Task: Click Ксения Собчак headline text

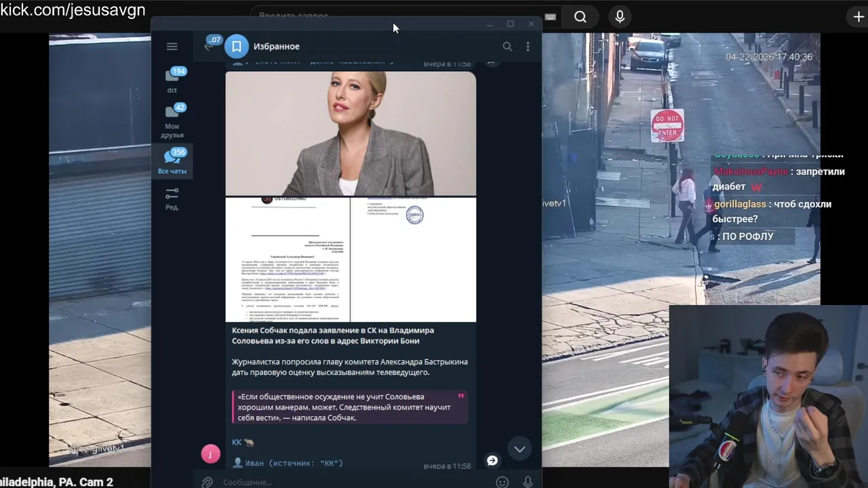Action: [333, 335]
